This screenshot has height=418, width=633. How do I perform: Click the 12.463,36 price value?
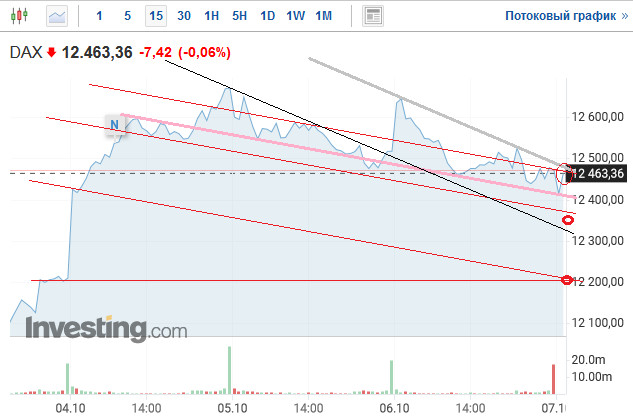[97, 53]
